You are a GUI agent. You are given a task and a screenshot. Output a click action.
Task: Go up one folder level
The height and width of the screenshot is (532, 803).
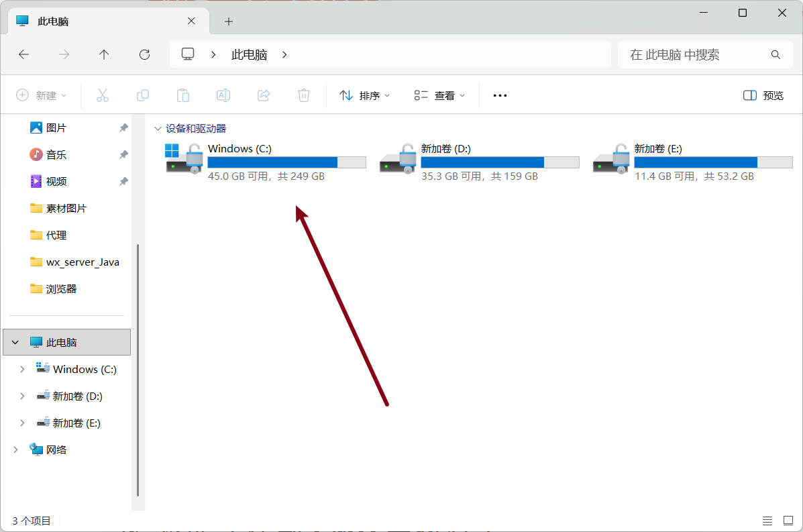tap(104, 55)
